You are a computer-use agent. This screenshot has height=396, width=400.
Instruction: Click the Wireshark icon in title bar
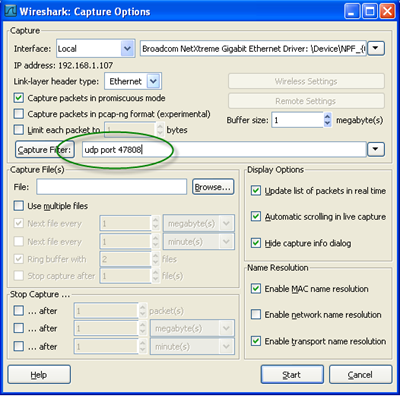pyautogui.click(x=10, y=11)
